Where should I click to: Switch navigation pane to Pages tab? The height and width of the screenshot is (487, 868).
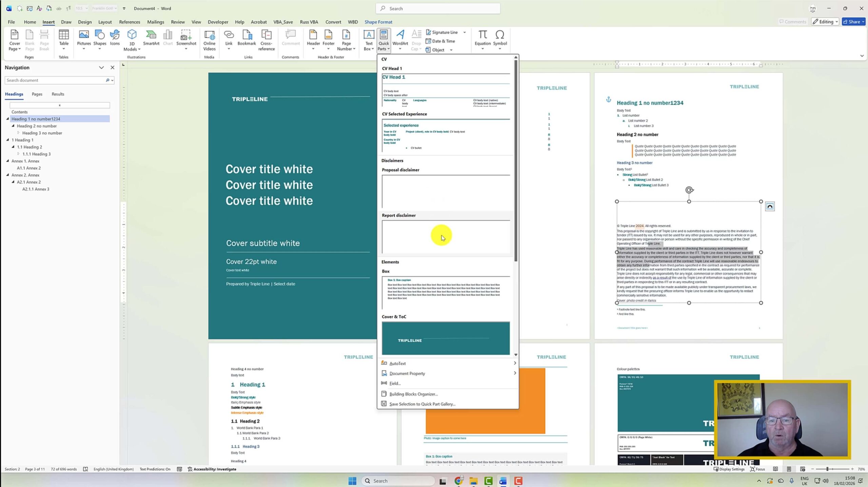tap(37, 94)
